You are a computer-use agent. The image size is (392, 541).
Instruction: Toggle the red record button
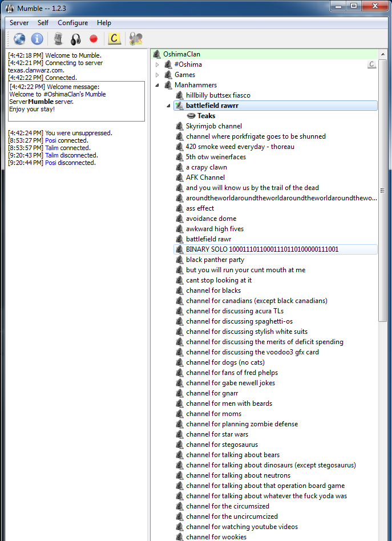pos(94,39)
